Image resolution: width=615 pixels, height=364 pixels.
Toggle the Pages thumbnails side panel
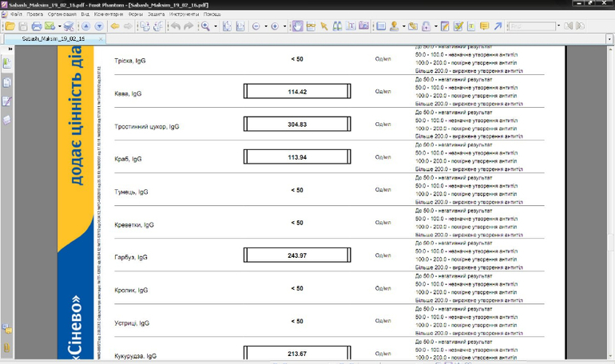[x=7, y=83]
